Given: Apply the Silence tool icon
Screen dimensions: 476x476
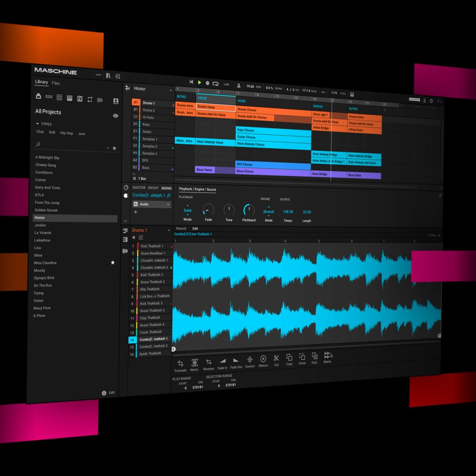Looking at the screenshot, I should point(263,359).
